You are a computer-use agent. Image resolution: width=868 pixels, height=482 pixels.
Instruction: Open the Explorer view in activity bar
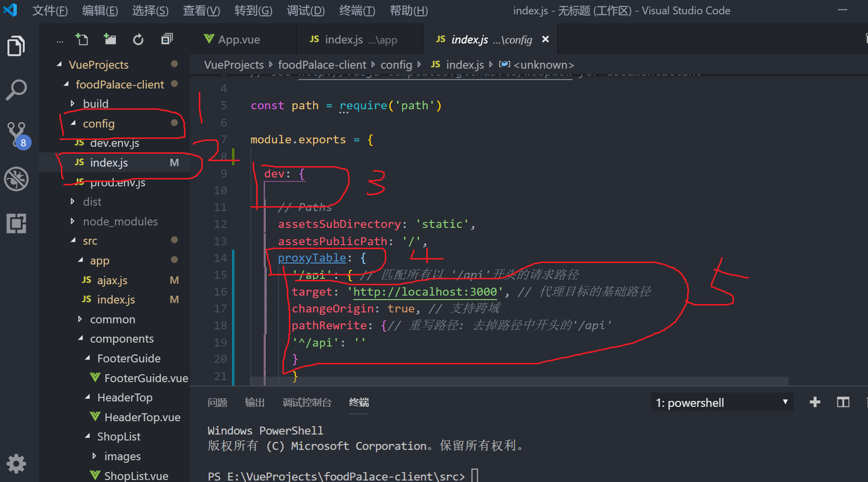click(x=16, y=46)
